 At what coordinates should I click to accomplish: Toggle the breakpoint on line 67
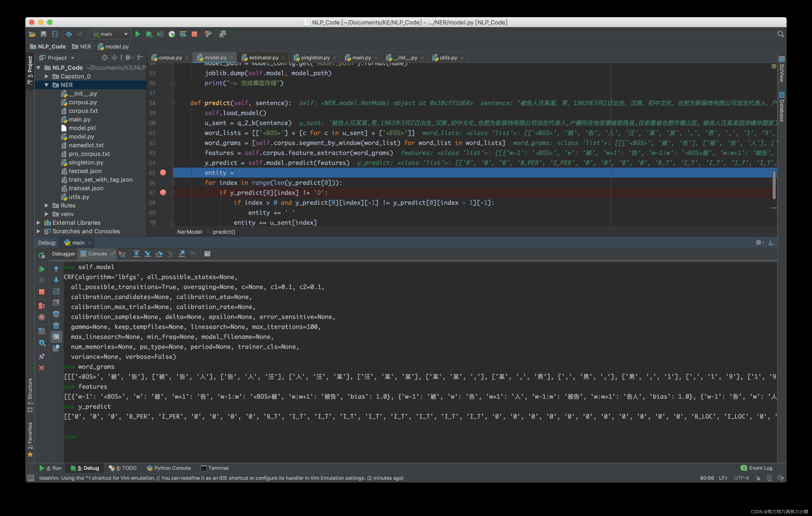coord(163,193)
